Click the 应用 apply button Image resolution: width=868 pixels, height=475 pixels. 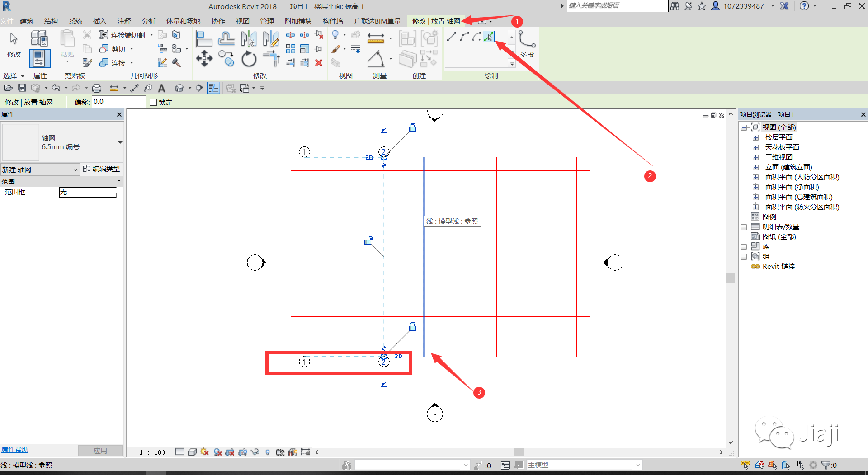tap(100, 451)
